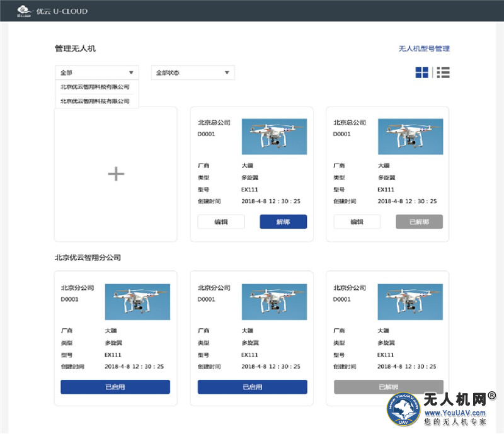This screenshot has height=434, width=504.
Task: Open drone image on rightmost 北京总公司 card
Action: (x=409, y=137)
